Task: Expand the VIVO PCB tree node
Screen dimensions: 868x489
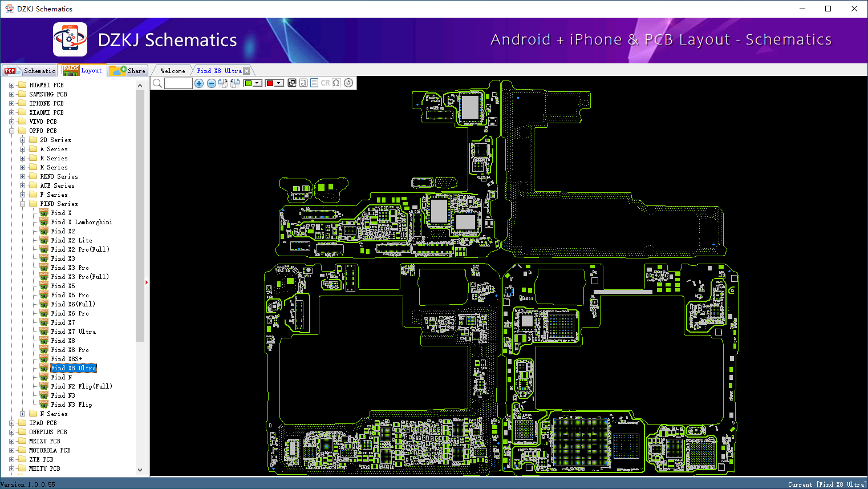Action: 11,122
